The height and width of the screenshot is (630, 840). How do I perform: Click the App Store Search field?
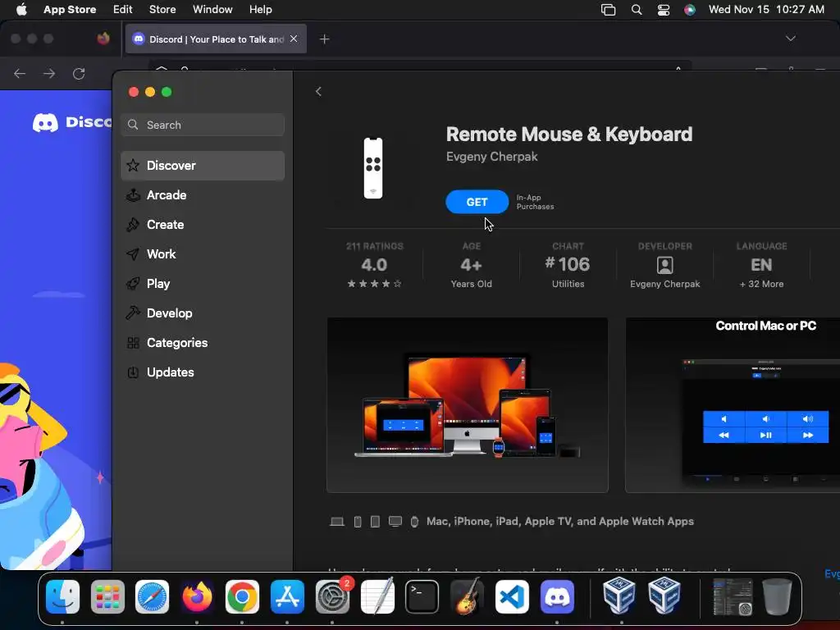(203, 125)
